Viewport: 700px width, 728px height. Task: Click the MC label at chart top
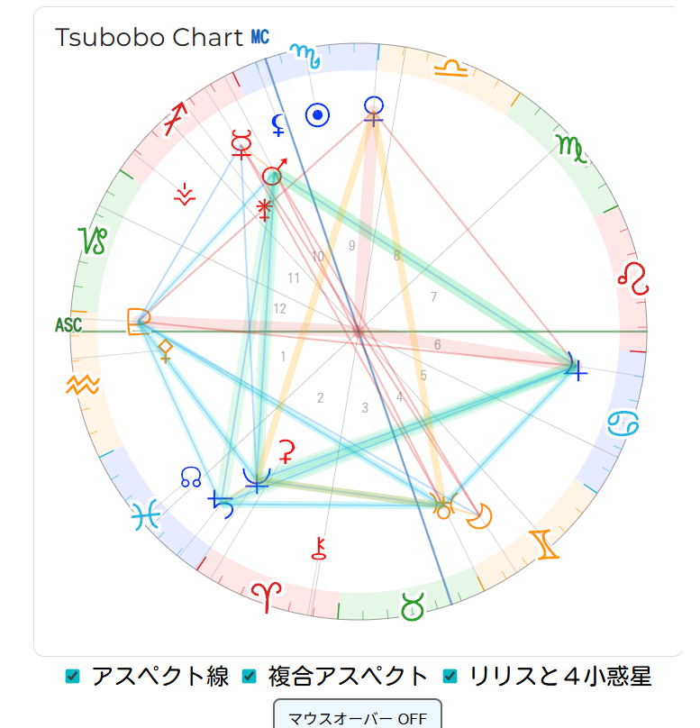pyautogui.click(x=259, y=37)
